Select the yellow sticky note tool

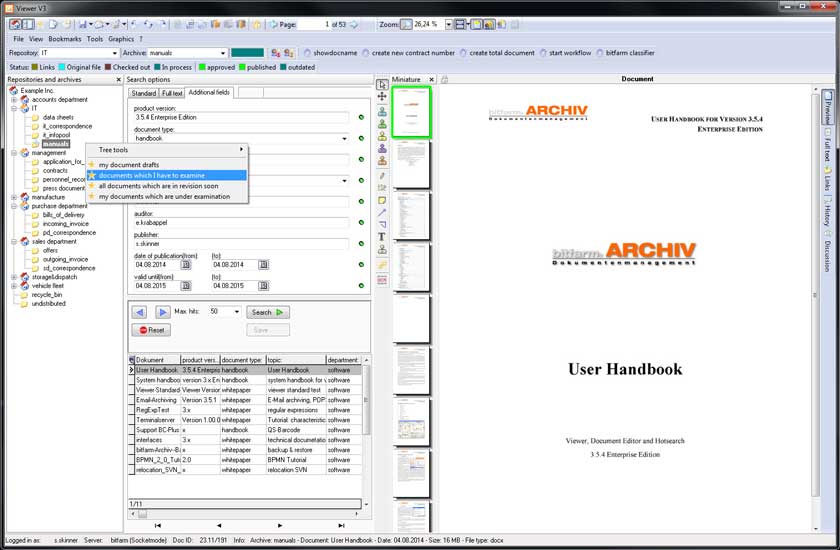[x=382, y=200]
